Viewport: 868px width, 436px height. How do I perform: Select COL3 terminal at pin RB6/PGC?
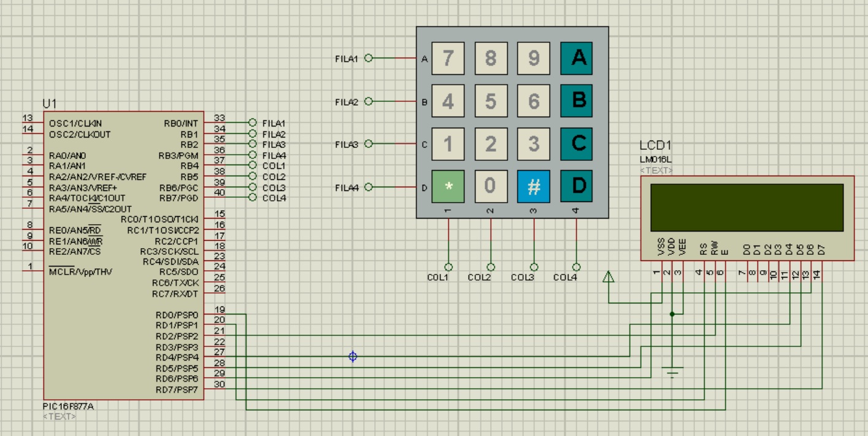click(252, 187)
